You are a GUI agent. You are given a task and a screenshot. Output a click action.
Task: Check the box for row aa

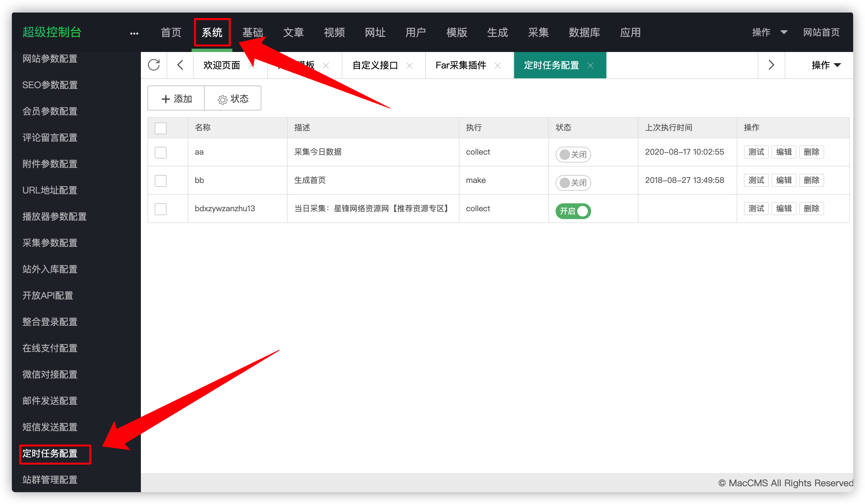point(160,152)
